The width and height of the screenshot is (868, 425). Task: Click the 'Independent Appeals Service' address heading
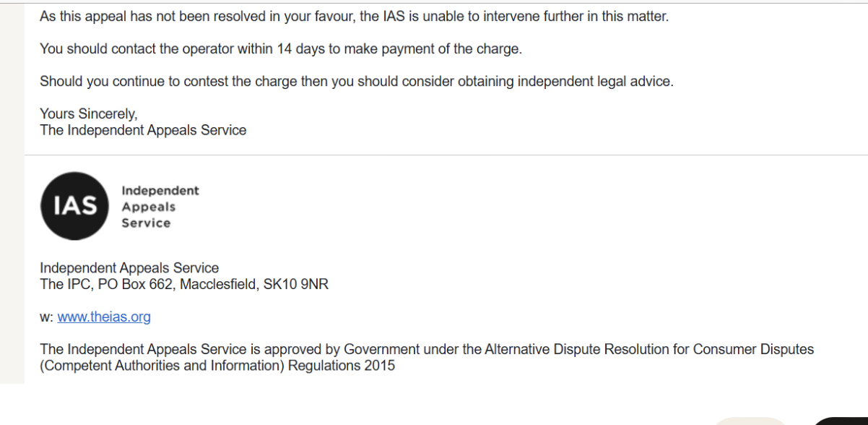(129, 268)
